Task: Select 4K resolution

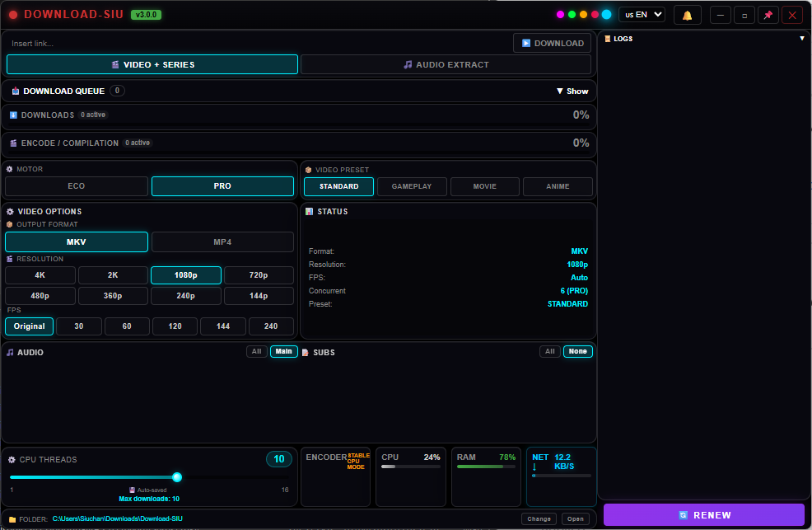Action: 40,275
